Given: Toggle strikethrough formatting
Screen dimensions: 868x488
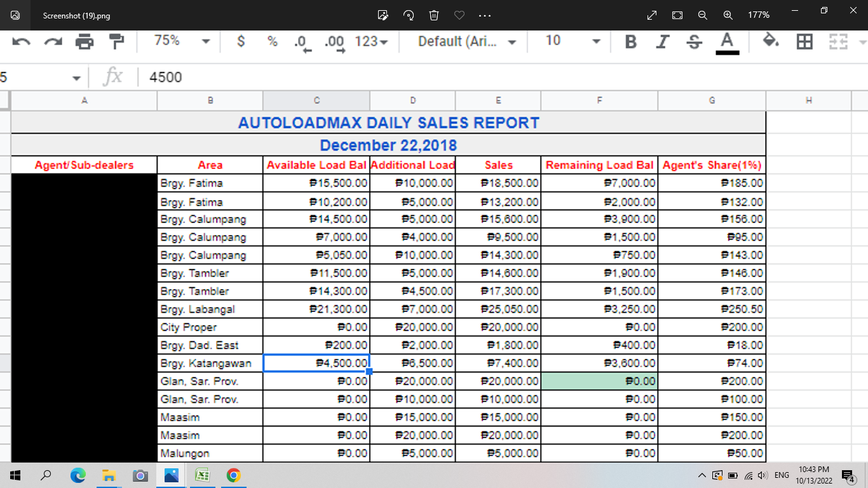Looking at the screenshot, I should (695, 41).
